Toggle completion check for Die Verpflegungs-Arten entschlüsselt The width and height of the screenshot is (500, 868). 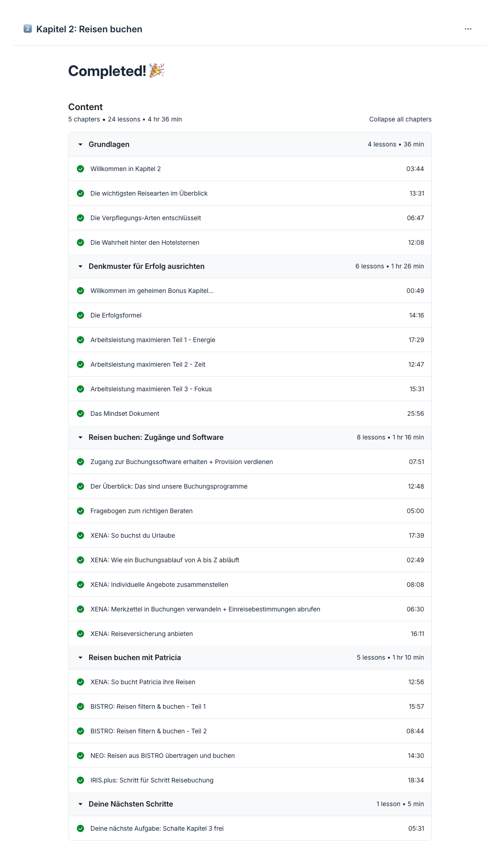[x=80, y=218]
